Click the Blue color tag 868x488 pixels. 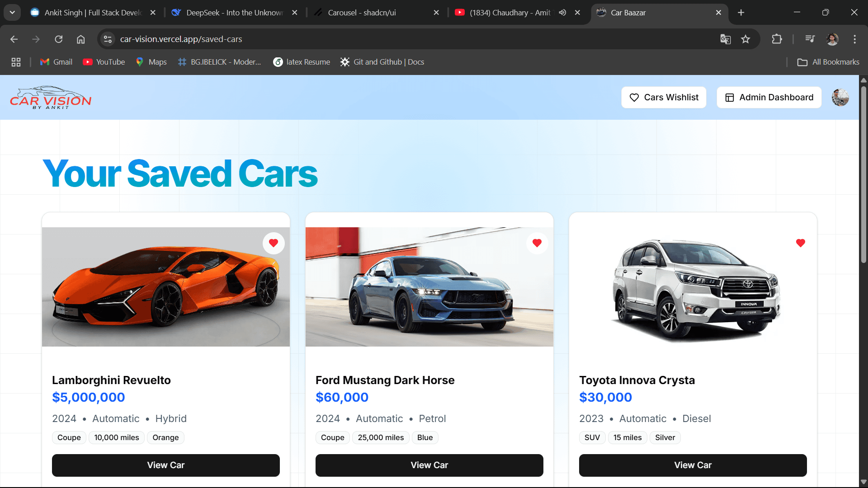pyautogui.click(x=425, y=437)
